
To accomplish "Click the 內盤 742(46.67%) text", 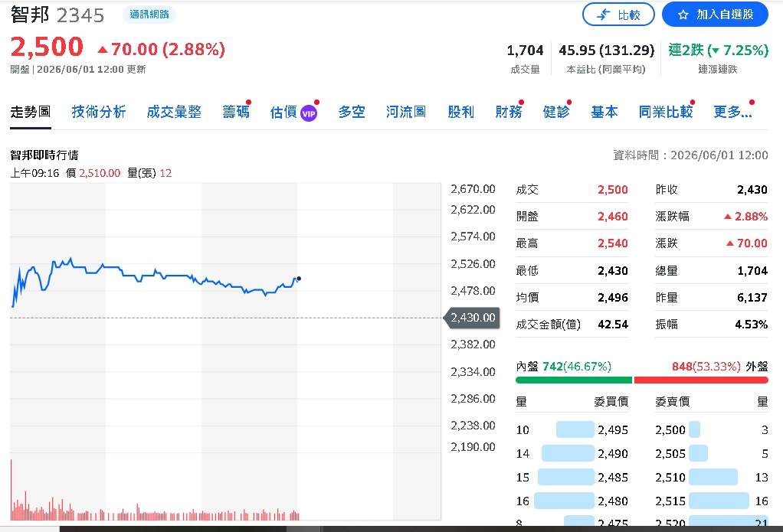I will [x=563, y=367].
